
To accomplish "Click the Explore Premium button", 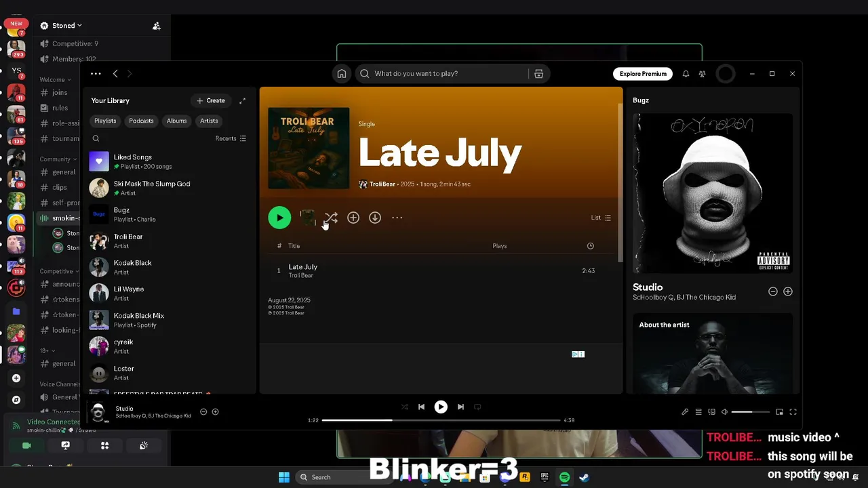I will pyautogui.click(x=643, y=74).
